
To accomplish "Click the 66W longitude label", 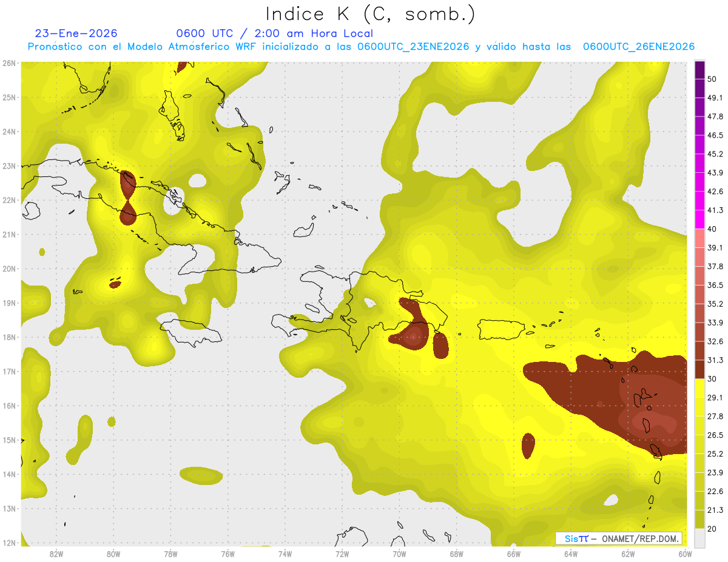I will pyautogui.click(x=513, y=554).
